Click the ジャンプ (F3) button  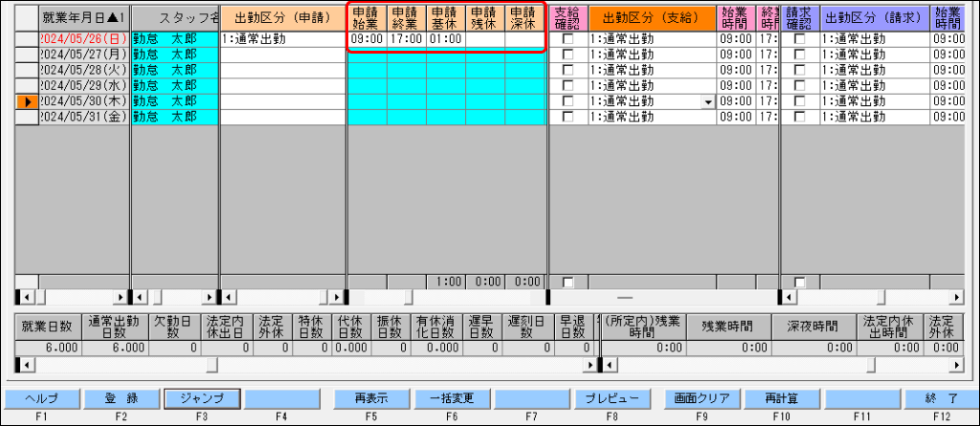tap(202, 398)
